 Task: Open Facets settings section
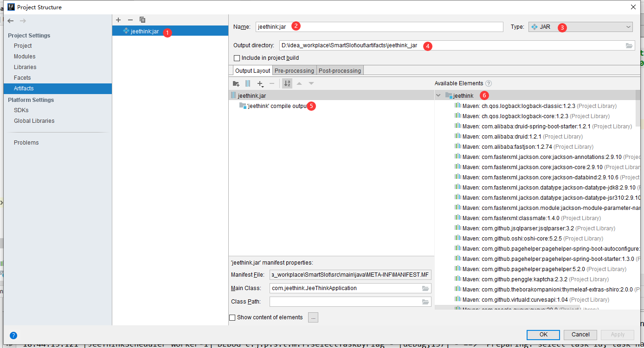tap(22, 78)
